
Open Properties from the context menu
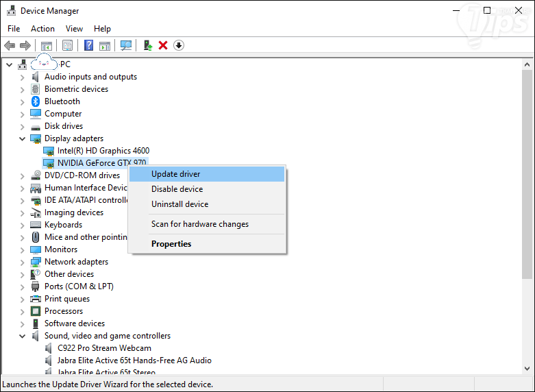pyautogui.click(x=207, y=244)
